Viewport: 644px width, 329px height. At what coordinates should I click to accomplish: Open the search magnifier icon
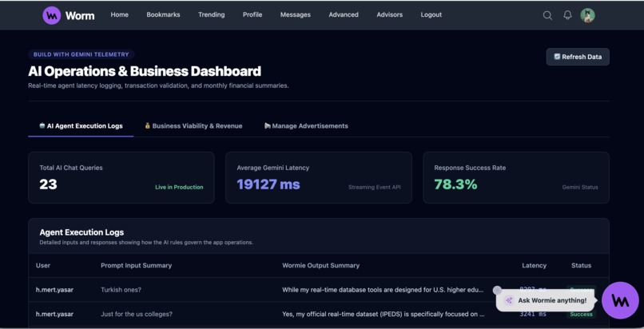(547, 15)
